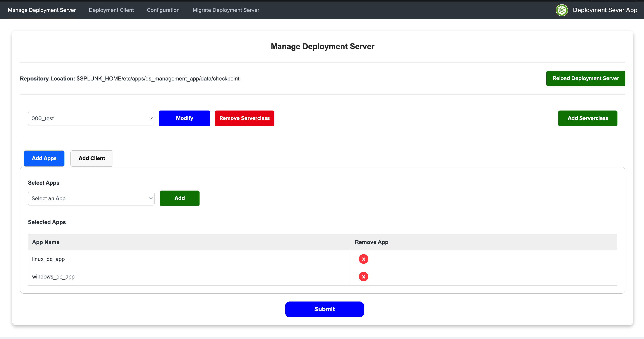Expand the serverclass selector chevron
Image resolution: width=644 pixels, height=339 pixels.
coord(150,118)
